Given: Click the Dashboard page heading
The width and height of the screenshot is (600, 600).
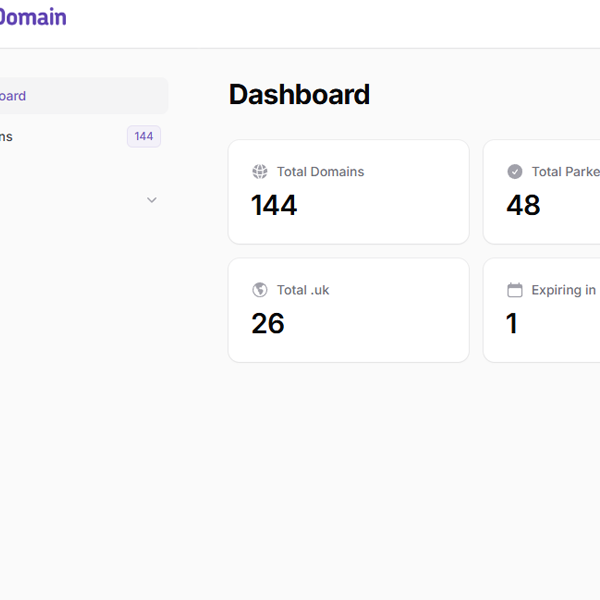Looking at the screenshot, I should [299, 94].
